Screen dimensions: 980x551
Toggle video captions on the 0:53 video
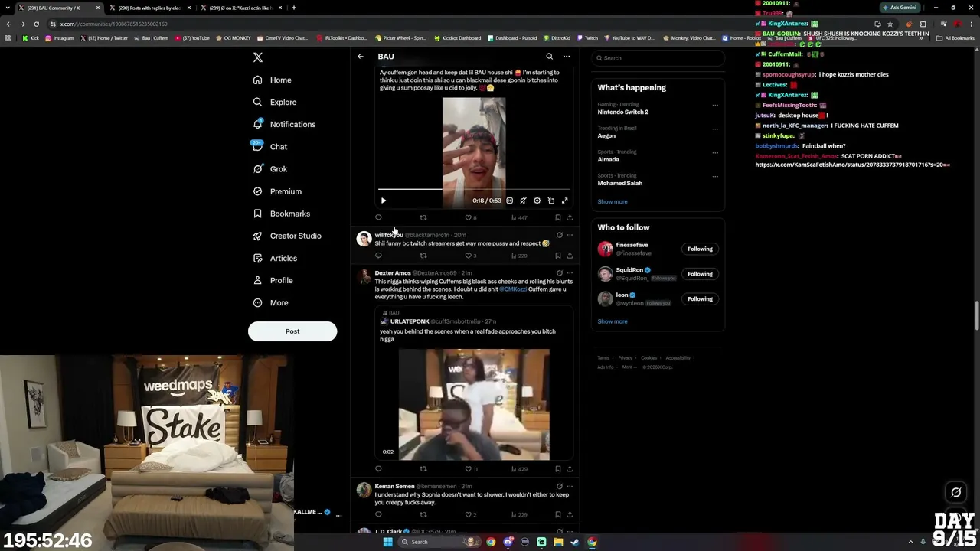pos(509,201)
